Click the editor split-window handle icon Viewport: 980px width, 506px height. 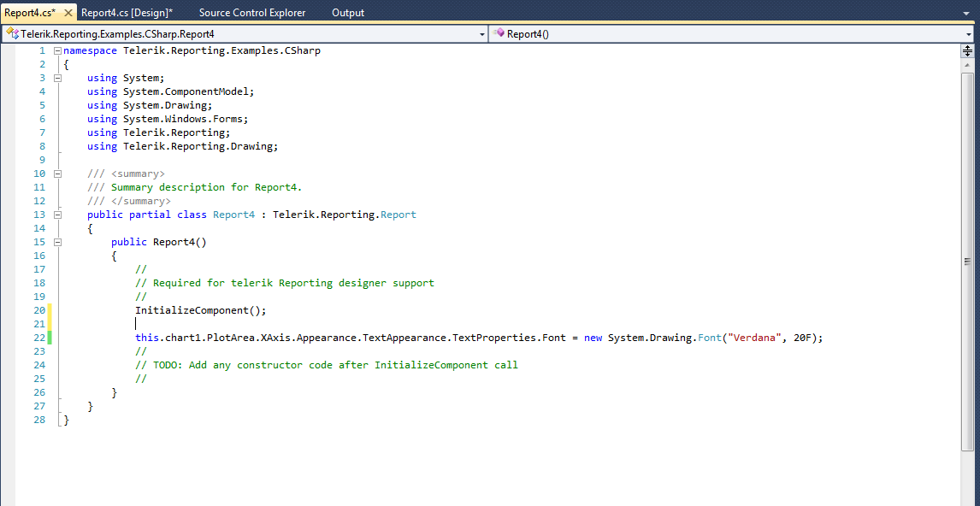coord(967,51)
